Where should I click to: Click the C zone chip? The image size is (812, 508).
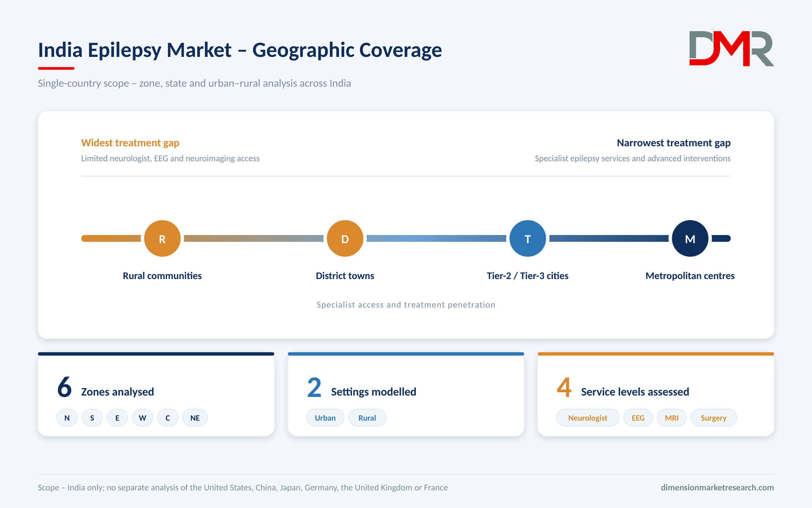click(168, 418)
